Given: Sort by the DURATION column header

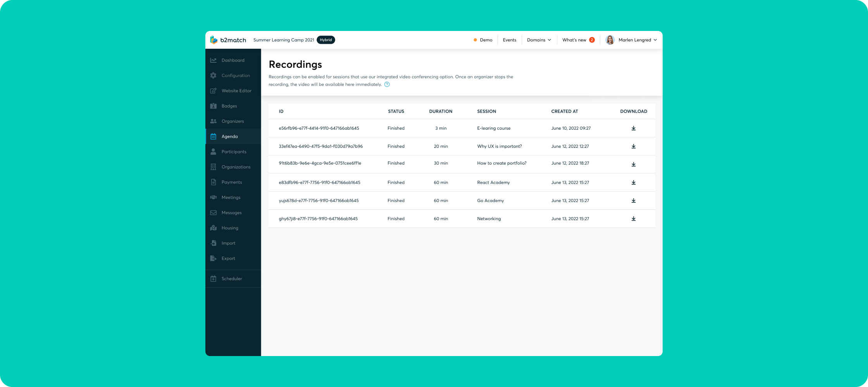Looking at the screenshot, I should click(x=441, y=111).
